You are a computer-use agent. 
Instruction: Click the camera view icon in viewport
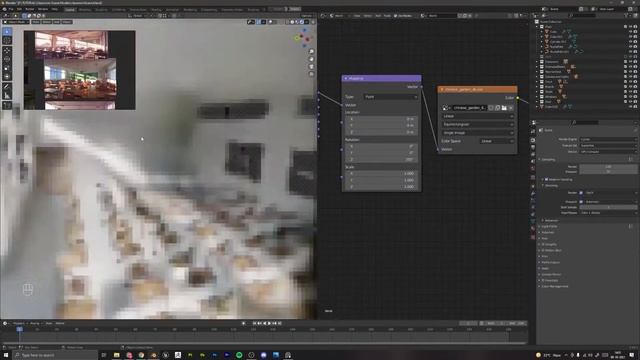311,67
